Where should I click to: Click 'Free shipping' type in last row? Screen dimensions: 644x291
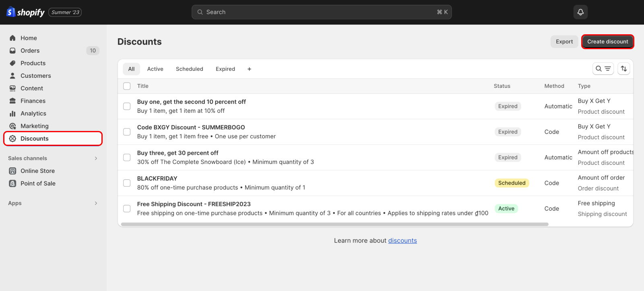pos(596,203)
